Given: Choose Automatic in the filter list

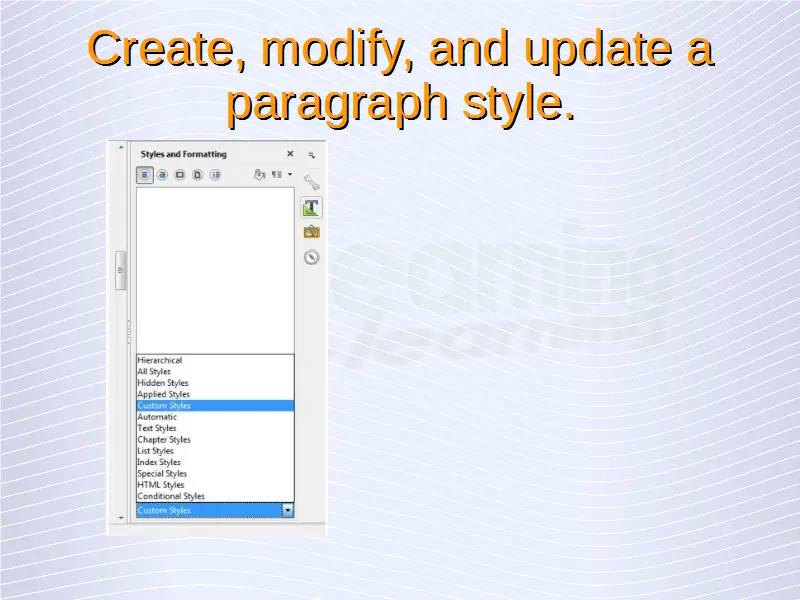Looking at the screenshot, I should (x=215, y=417).
